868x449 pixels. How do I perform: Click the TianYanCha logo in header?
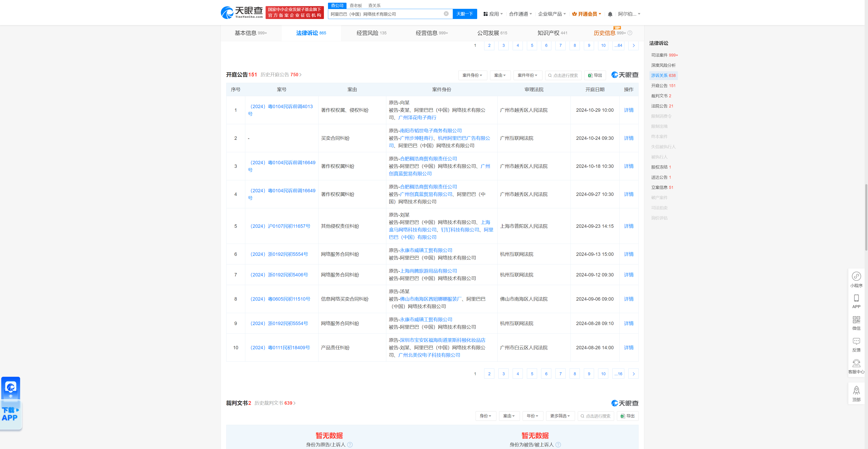tap(242, 13)
